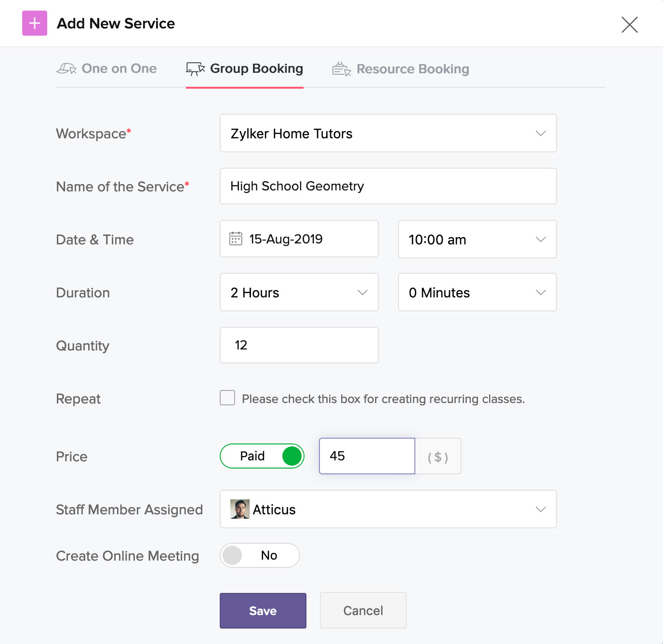Expand the Workspace dropdown

click(388, 133)
